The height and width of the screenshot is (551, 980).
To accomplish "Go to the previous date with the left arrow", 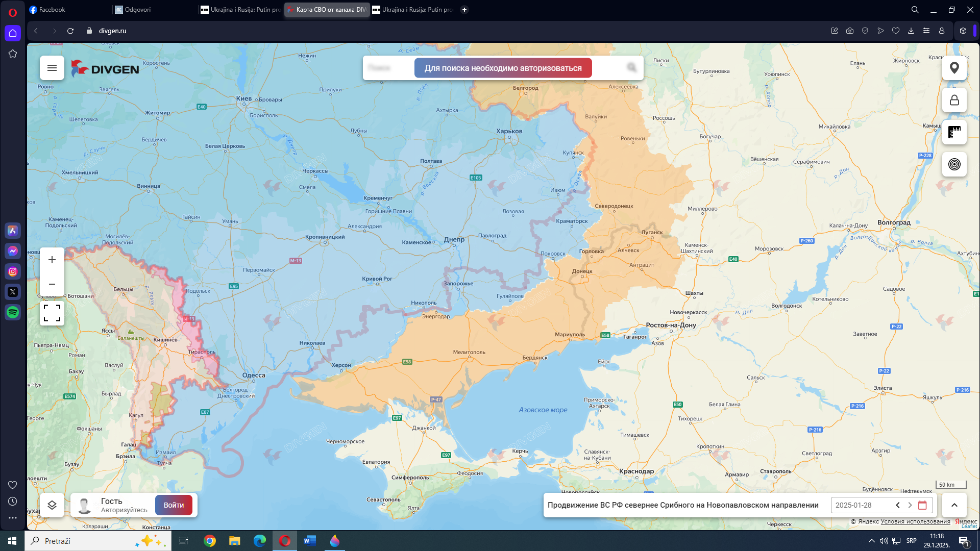I will pyautogui.click(x=898, y=505).
